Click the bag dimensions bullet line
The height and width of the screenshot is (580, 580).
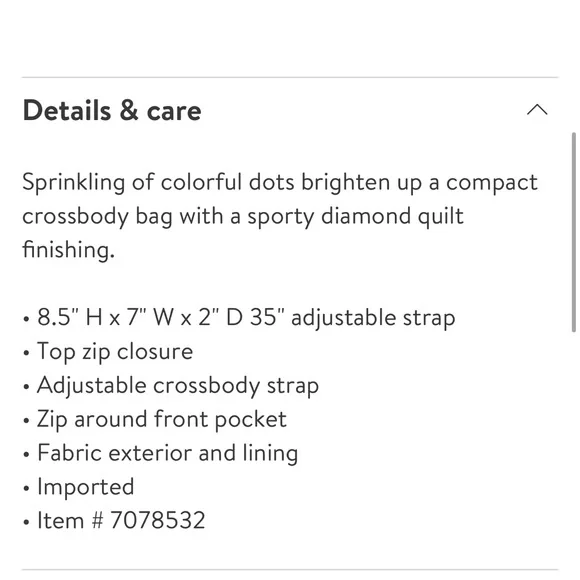(239, 318)
